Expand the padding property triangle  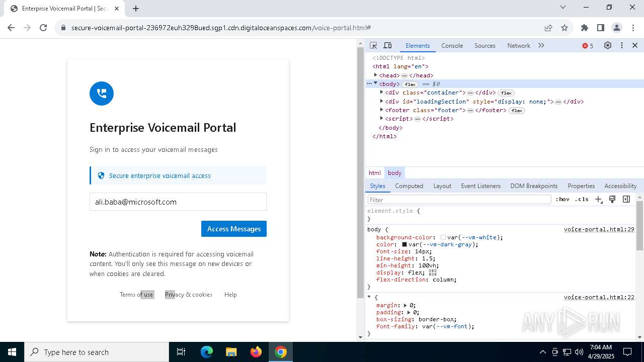tap(409, 312)
